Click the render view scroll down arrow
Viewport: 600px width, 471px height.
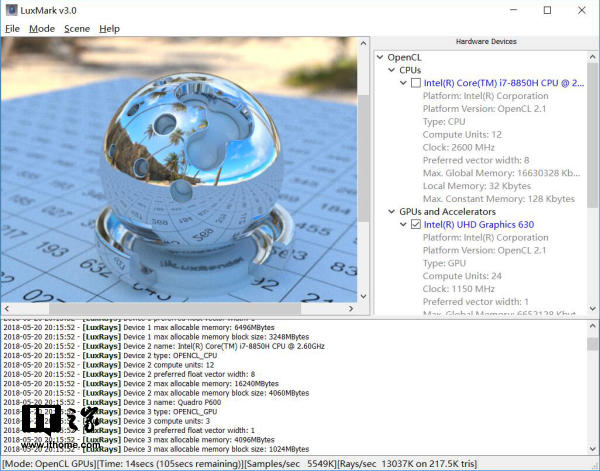click(x=364, y=296)
